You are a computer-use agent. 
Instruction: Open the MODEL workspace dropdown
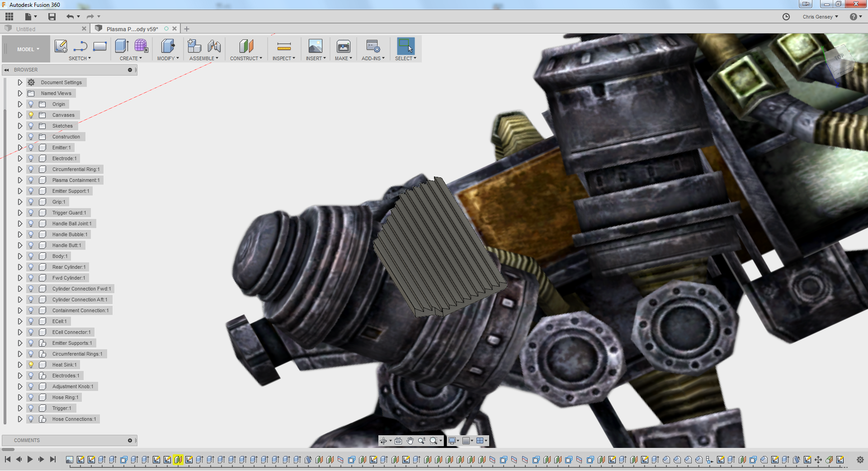tap(28, 49)
